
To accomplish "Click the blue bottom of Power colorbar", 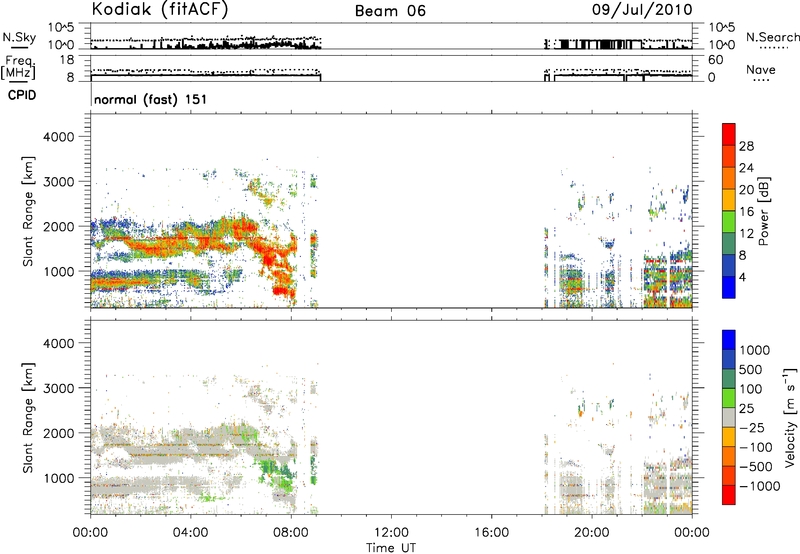I will pos(729,287).
